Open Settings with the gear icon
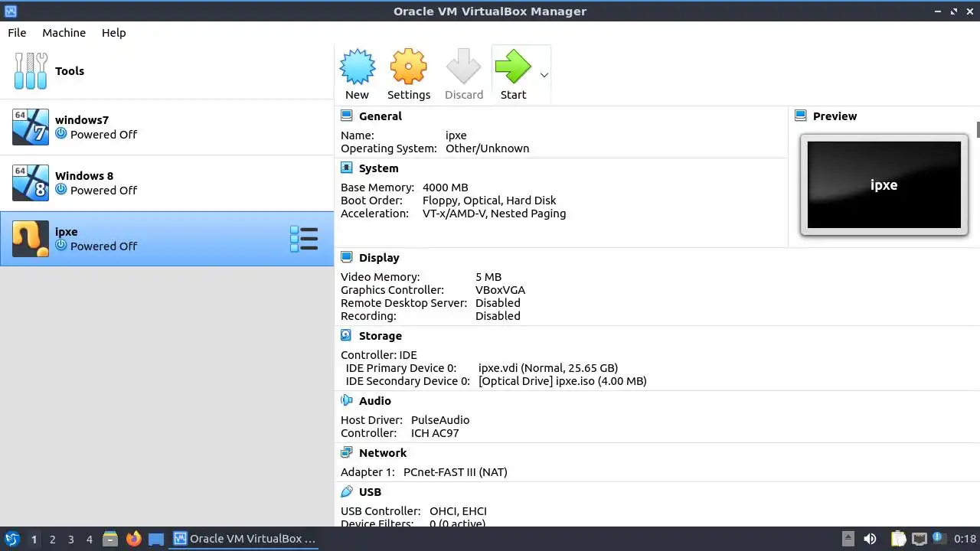This screenshot has height=551, width=980. coord(408,67)
